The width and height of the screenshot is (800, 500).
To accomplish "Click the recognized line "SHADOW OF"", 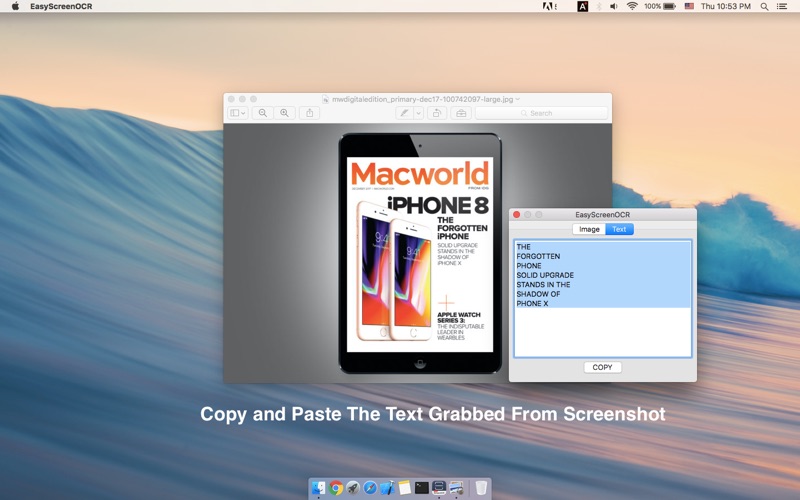I will click(538, 294).
